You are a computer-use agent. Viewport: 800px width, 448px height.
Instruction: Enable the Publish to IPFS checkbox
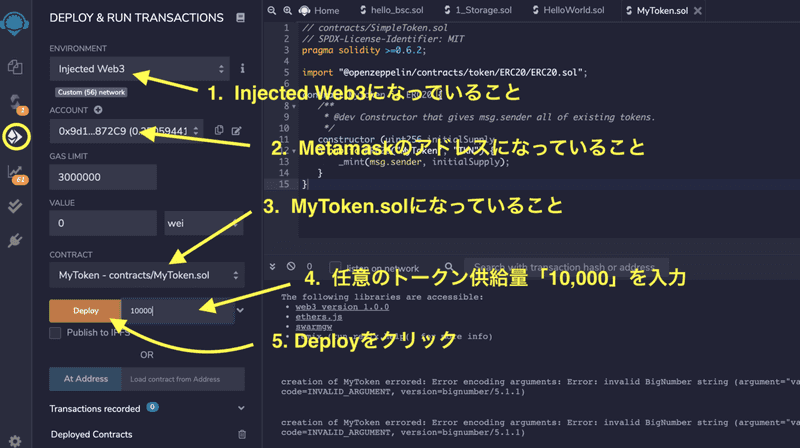pos(56,333)
